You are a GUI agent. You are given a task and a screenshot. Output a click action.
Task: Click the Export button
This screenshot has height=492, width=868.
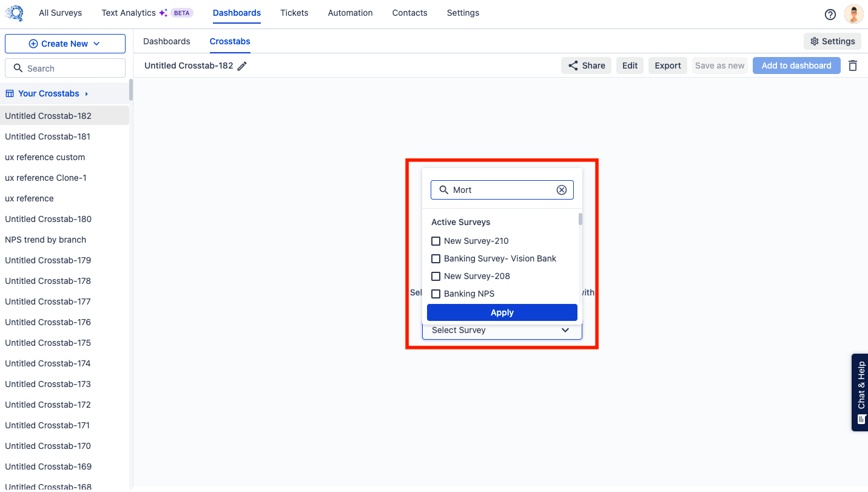[668, 66]
